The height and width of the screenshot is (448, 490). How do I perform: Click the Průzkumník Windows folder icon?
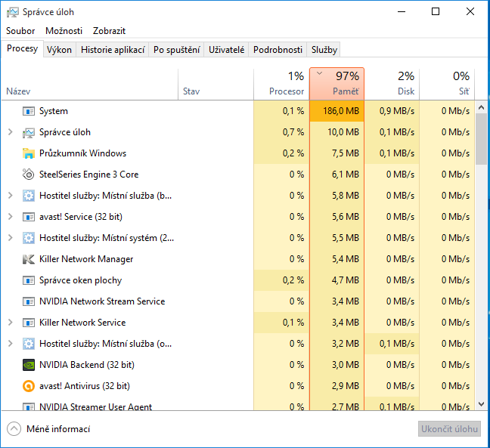tap(29, 153)
